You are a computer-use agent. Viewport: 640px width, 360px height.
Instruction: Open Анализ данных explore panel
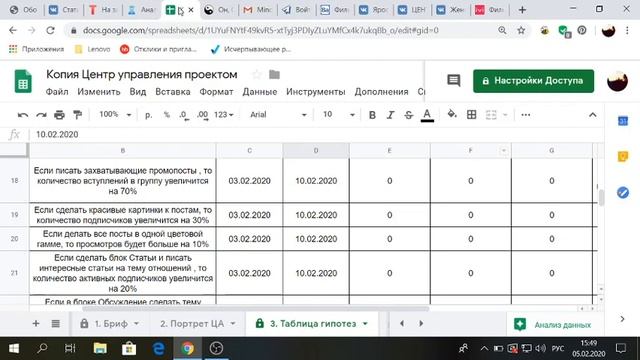[x=552, y=325]
